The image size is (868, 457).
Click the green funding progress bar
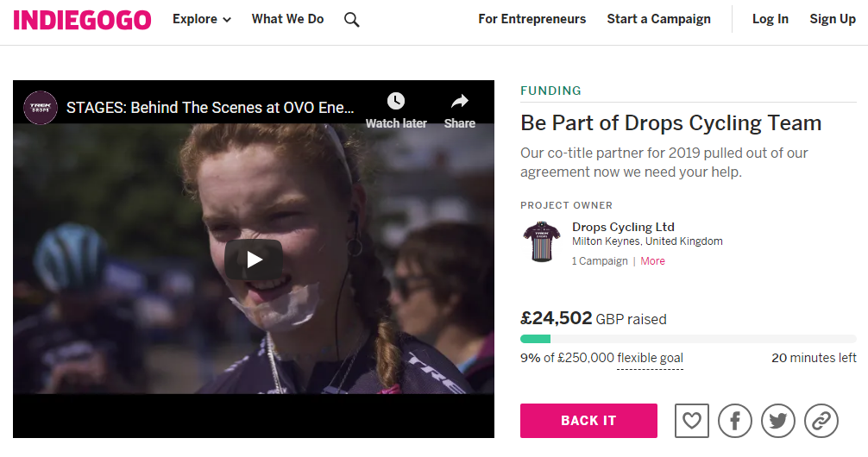536,339
